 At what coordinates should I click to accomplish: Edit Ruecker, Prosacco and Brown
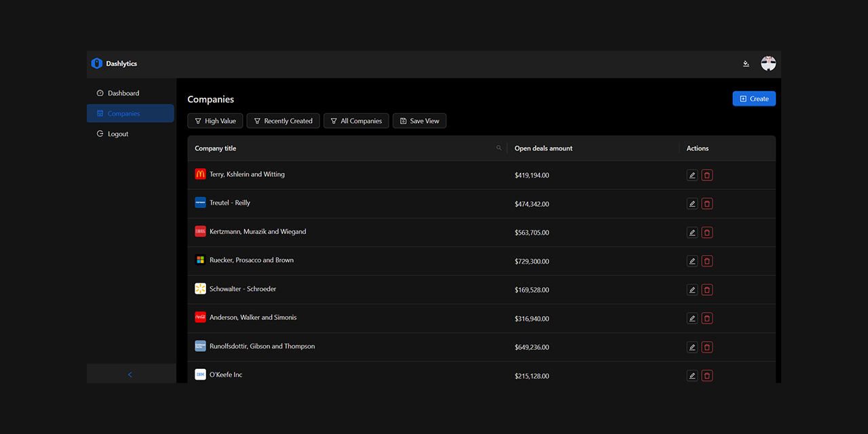(692, 261)
